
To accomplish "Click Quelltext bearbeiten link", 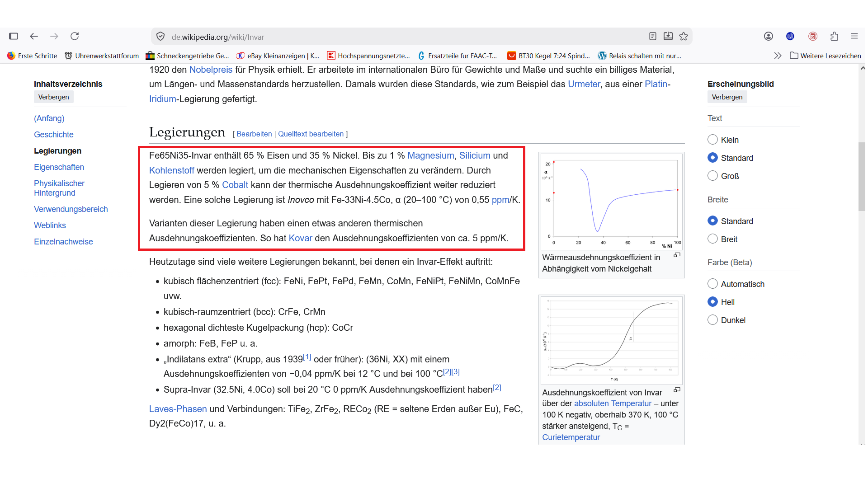I will pos(311,134).
